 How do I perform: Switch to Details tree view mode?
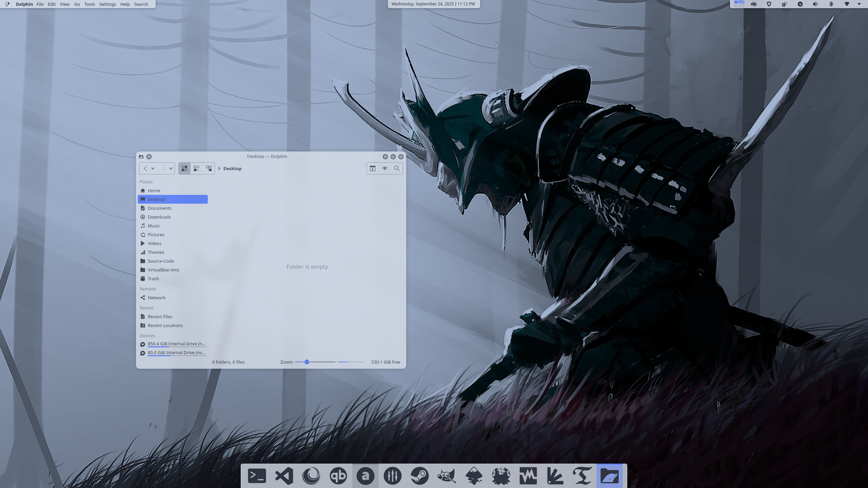pyautogui.click(x=209, y=168)
